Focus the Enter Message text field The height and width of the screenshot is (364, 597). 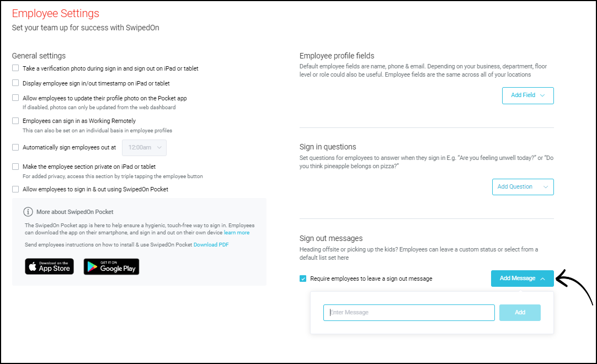click(x=409, y=313)
